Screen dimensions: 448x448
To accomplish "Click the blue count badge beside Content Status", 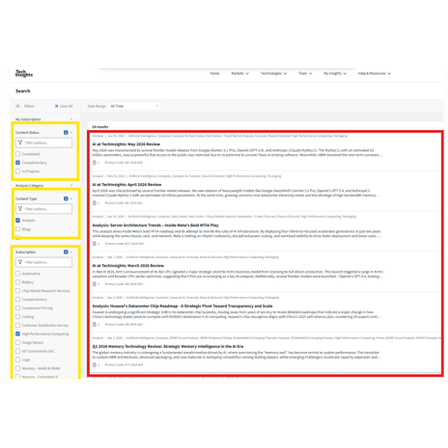I will [66, 132].
